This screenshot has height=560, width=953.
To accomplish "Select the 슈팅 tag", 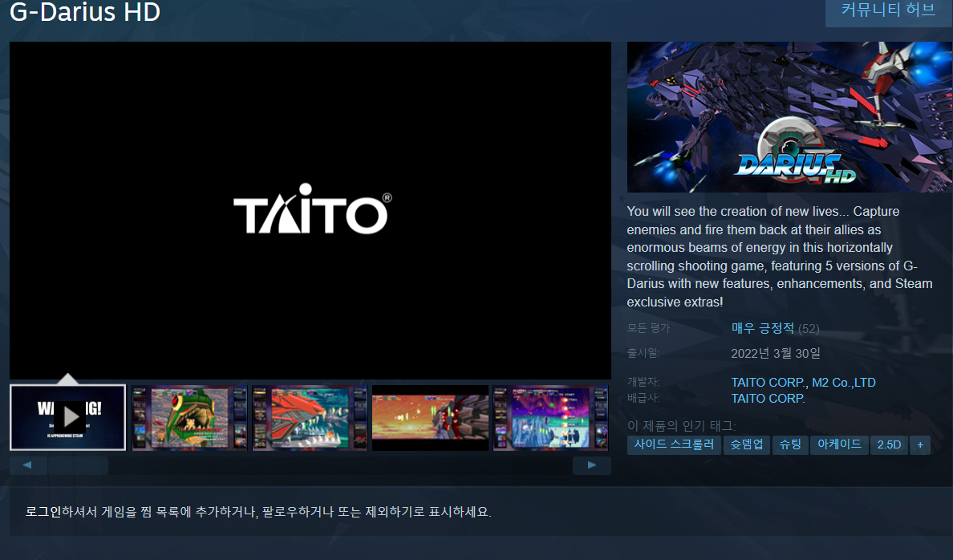I will [790, 444].
